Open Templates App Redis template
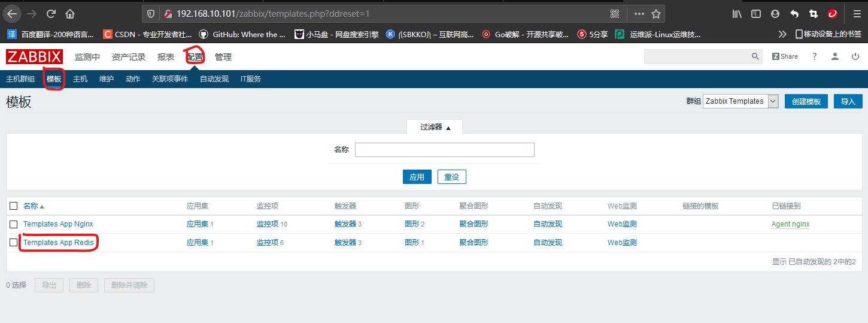This screenshot has height=323, width=868. (58, 243)
